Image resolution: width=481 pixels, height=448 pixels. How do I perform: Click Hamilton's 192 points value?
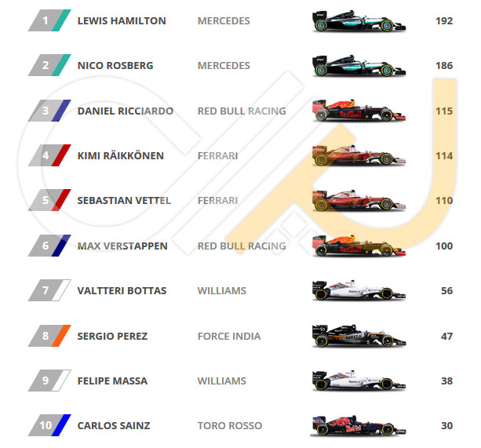(x=444, y=21)
